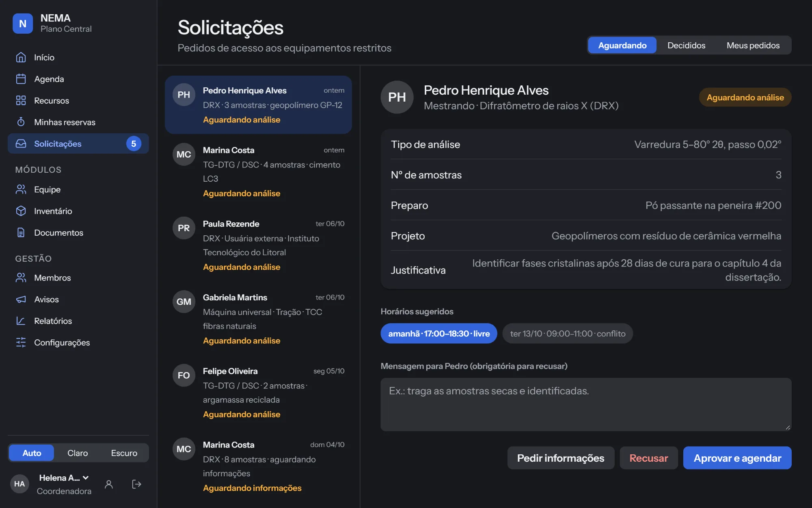Click the message textarea for Pedro
This screenshot has height=508, width=812.
pos(586,404)
